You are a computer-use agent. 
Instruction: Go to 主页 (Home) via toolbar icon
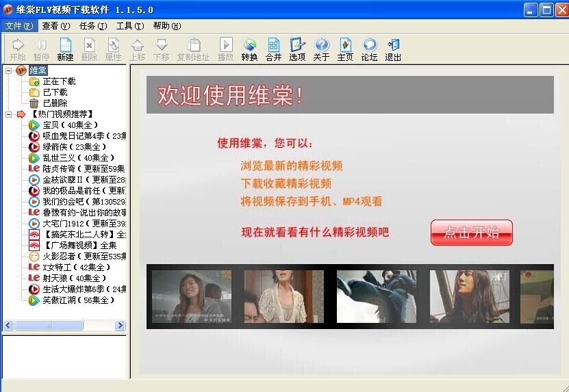pos(345,49)
